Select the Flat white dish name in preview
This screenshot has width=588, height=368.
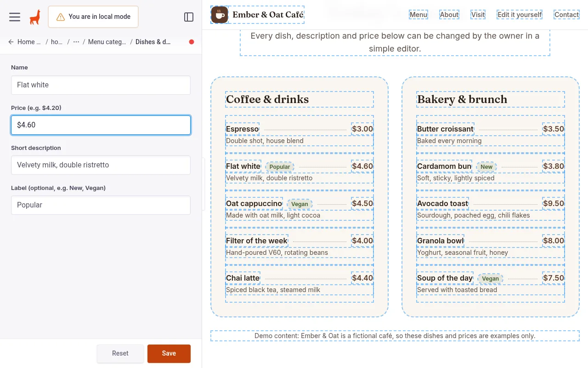pos(243,166)
